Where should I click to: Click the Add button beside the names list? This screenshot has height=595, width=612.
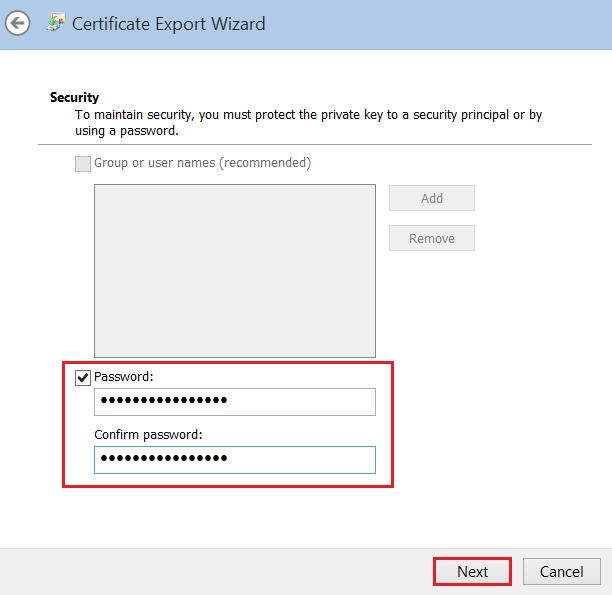[x=431, y=198]
